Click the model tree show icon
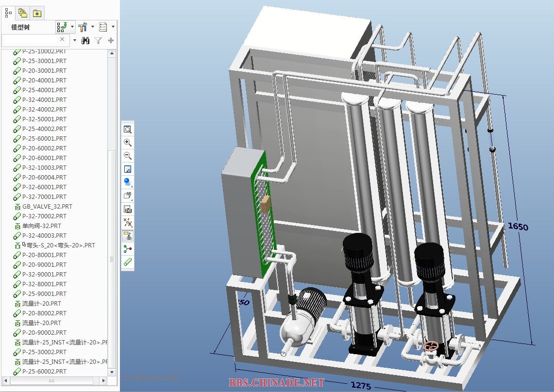This screenshot has height=392, width=554. (x=62, y=27)
